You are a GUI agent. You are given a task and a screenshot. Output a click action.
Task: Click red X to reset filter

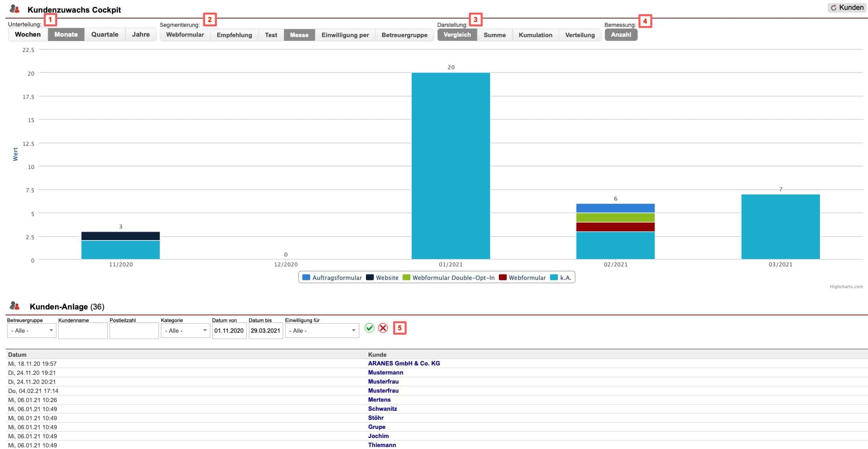[x=383, y=328]
